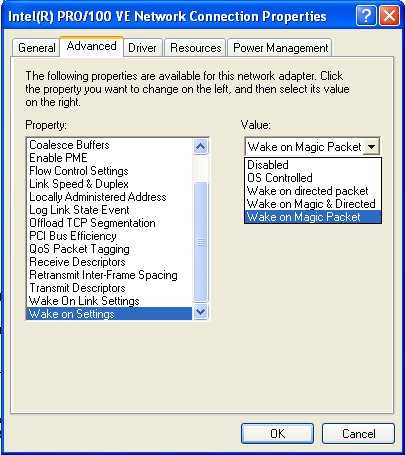This screenshot has height=455, width=405.
Task: Open the Driver tab
Action: tap(142, 48)
